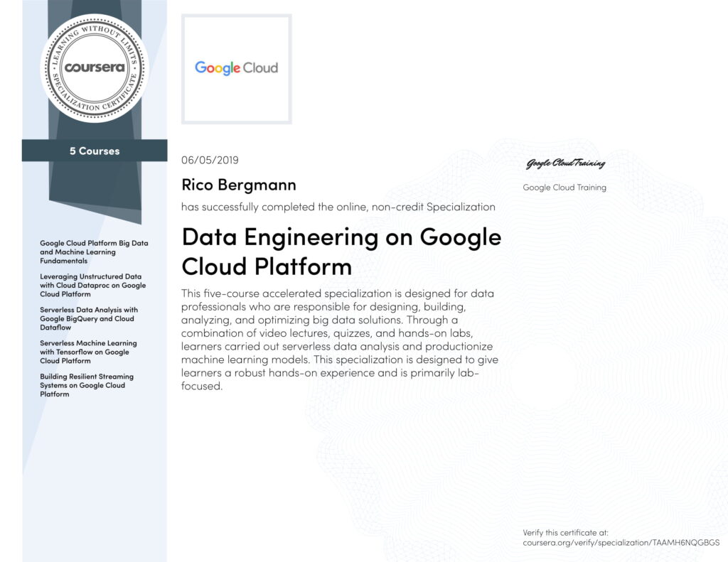
Task: Click the recipient name Rico Bergmann
Action: [239, 185]
